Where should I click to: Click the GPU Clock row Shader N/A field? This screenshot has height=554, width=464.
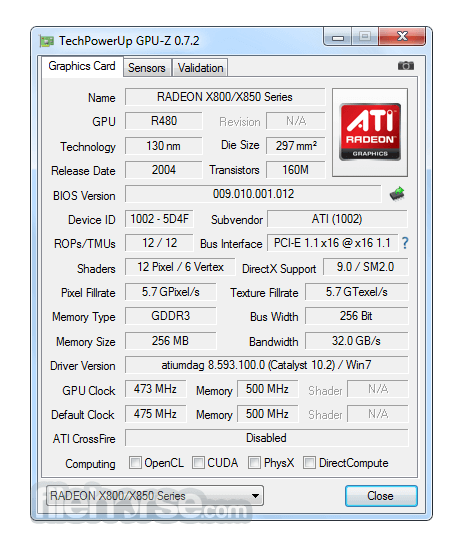378,389
